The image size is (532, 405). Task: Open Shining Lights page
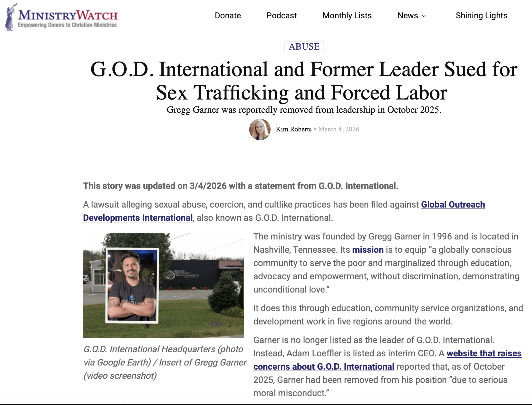pos(481,15)
